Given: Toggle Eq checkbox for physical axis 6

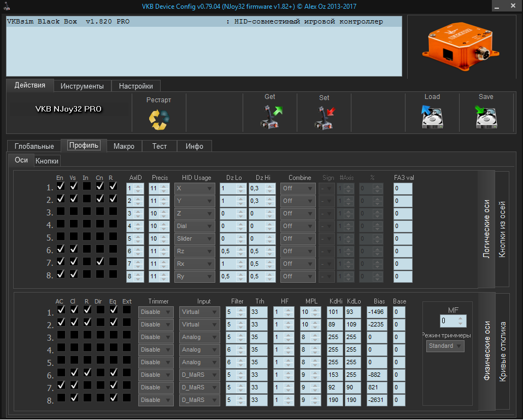Looking at the screenshot, I should 114,372.
